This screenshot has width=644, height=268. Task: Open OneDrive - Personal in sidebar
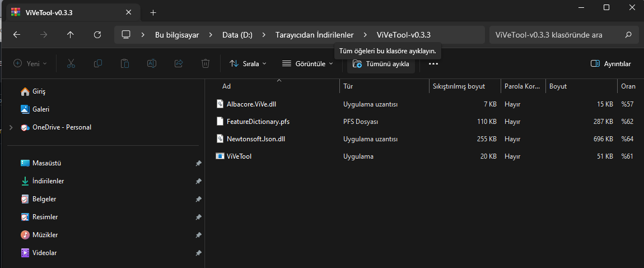pos(62,127)
